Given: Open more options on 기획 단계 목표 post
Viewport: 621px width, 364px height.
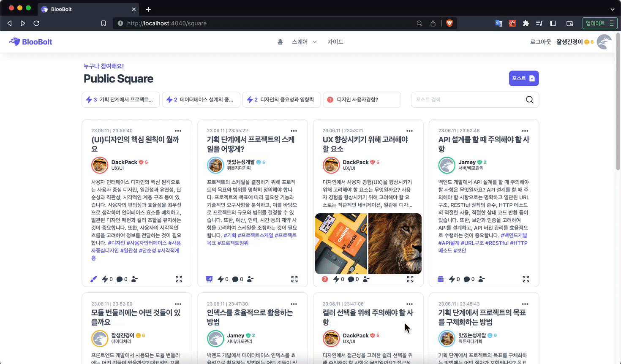Looking at the screenshot, I should pyautogui.click(x=525, y=304).
